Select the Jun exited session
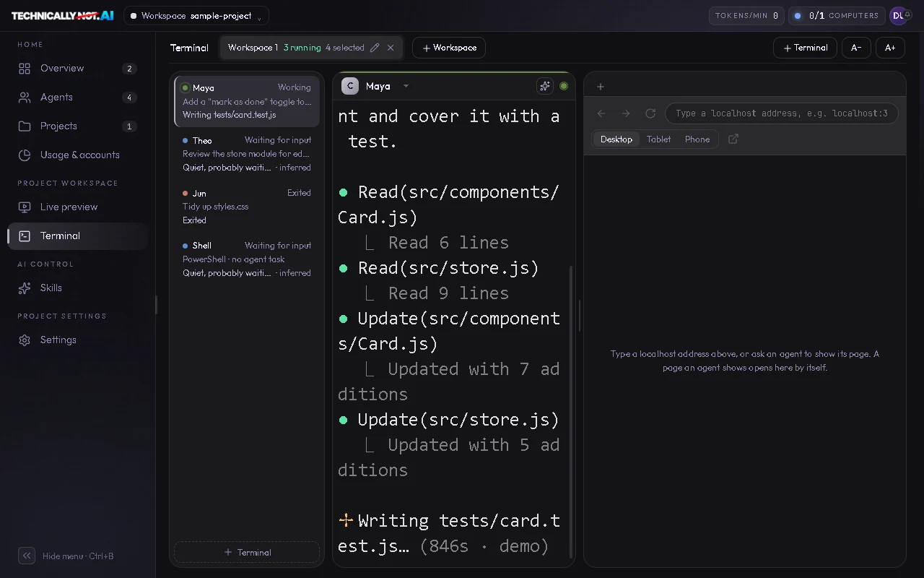 [247, 207]
